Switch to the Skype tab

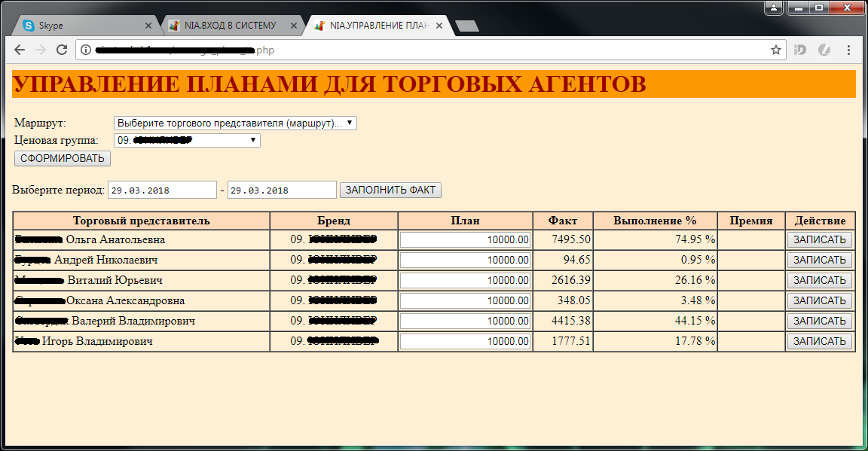coord(83,26)
